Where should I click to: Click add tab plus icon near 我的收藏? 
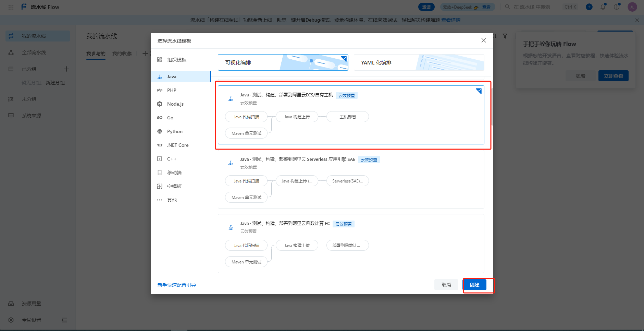click(x=145, y=54)
